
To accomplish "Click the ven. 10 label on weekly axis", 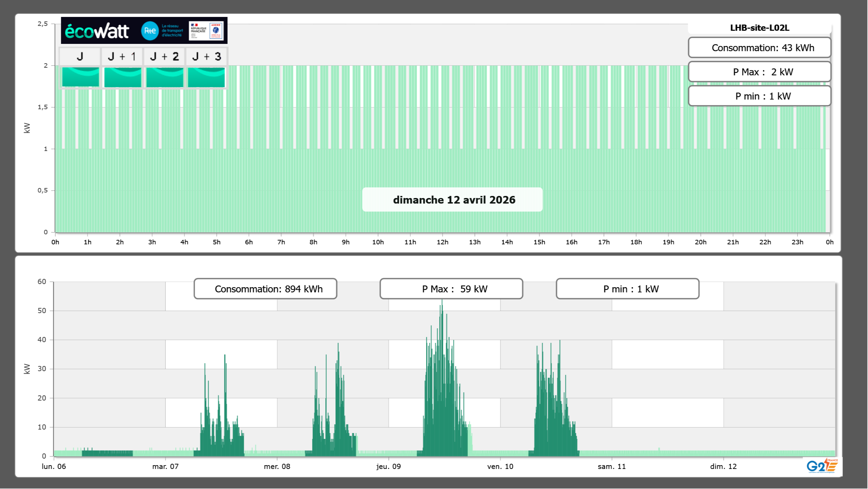I will coord(500,466).
